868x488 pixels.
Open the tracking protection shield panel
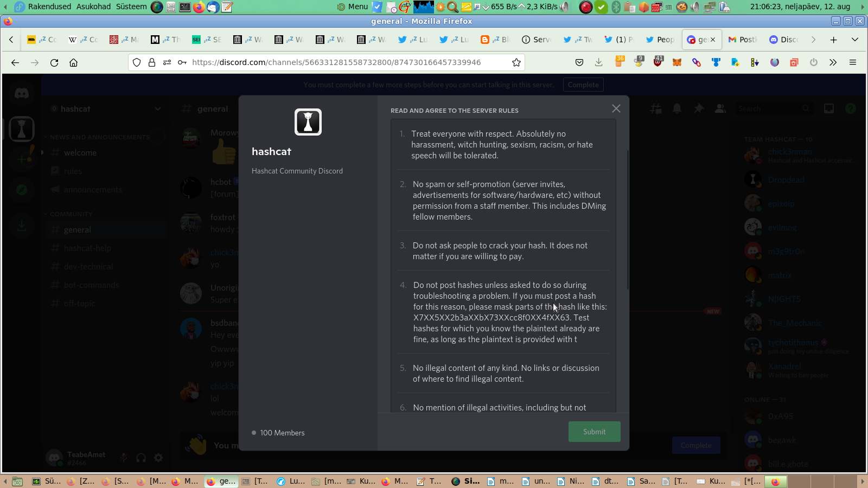click(x=137, y=62)
